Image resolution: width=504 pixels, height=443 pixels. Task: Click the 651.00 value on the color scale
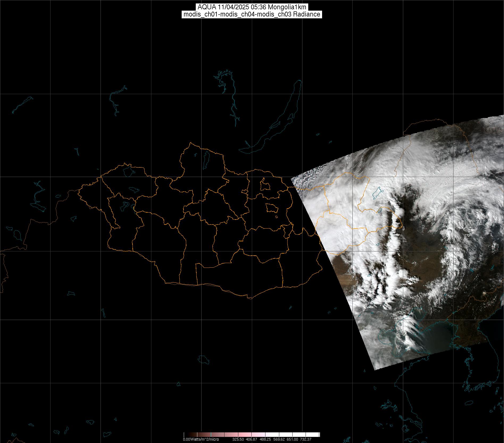click(292, 440)
